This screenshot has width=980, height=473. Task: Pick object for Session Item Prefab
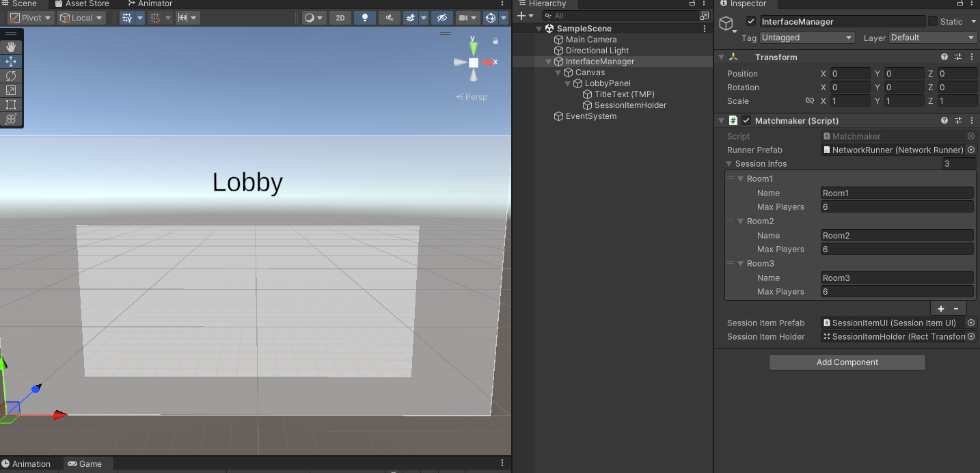click(971, 323)
